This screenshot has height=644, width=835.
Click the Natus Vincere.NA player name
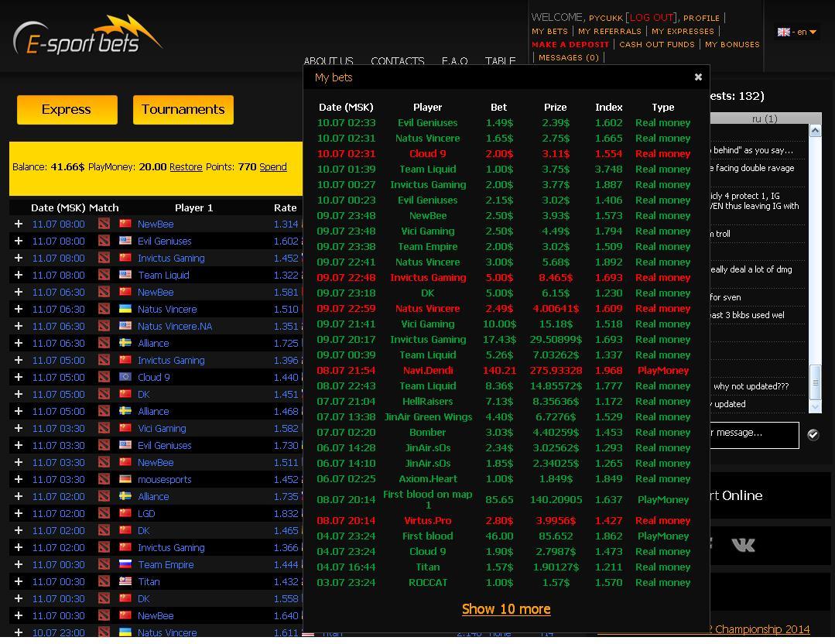click(x=175, y=326)
